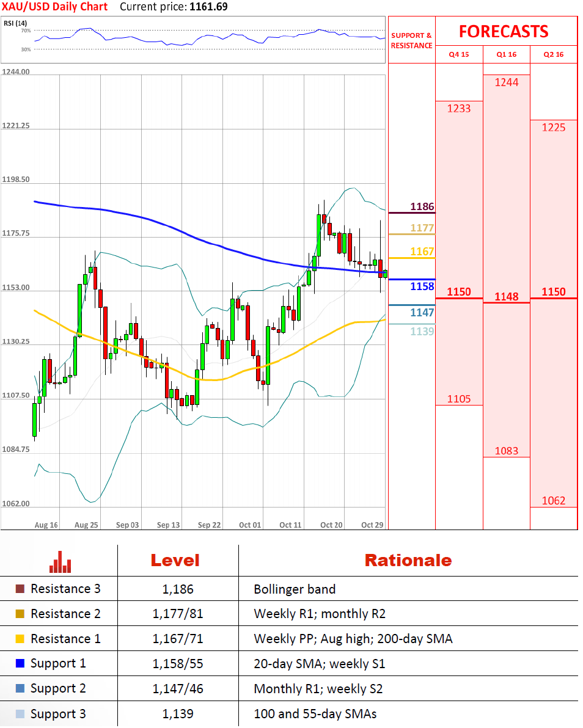Image resolution: width=583 pixels, height=728 pixels.
Task: Click the Resistance 2 gold color swatch
Action: [20, 614]
